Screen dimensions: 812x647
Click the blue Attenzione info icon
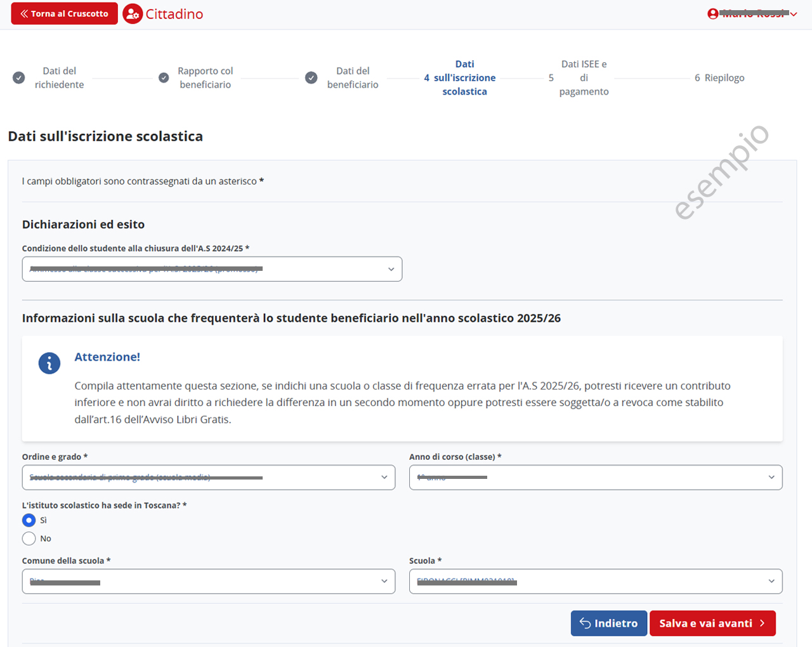[49, 363]
